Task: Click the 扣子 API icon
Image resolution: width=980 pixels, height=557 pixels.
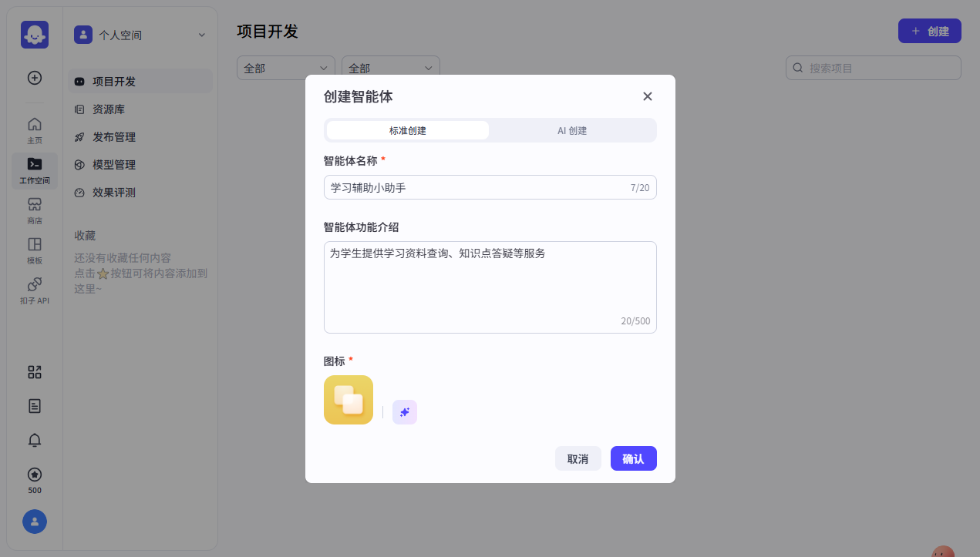Action: [34, 290]
